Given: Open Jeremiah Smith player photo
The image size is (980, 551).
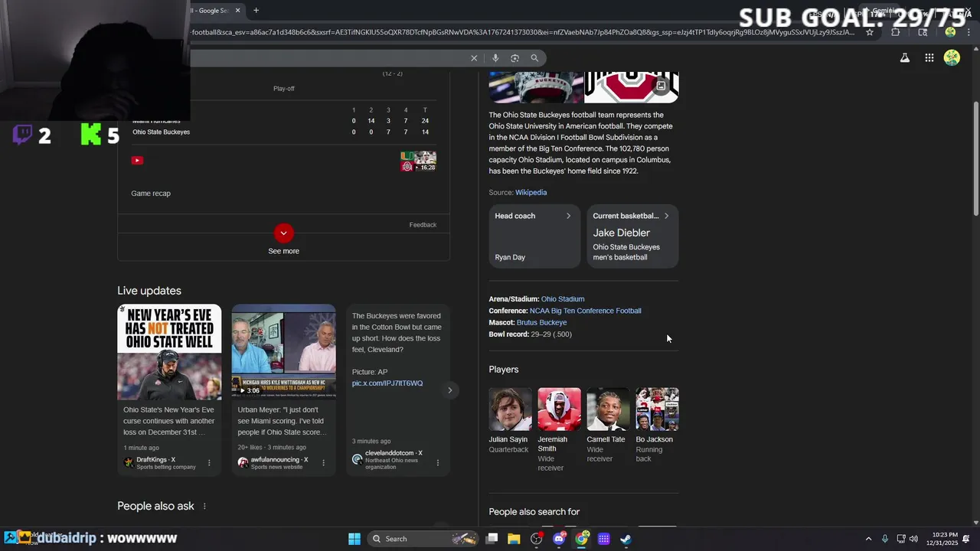Looking at the screenshot, I should click(559, 409).
